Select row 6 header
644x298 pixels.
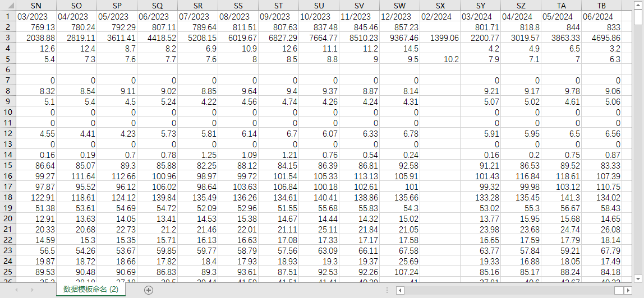pos(8,69)
